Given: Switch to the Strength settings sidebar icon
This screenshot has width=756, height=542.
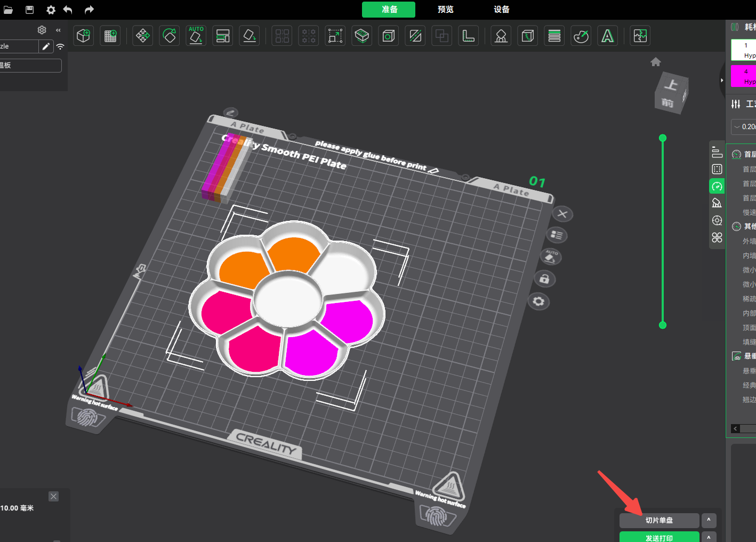Looking at the screenshot, I should point(717,169).
